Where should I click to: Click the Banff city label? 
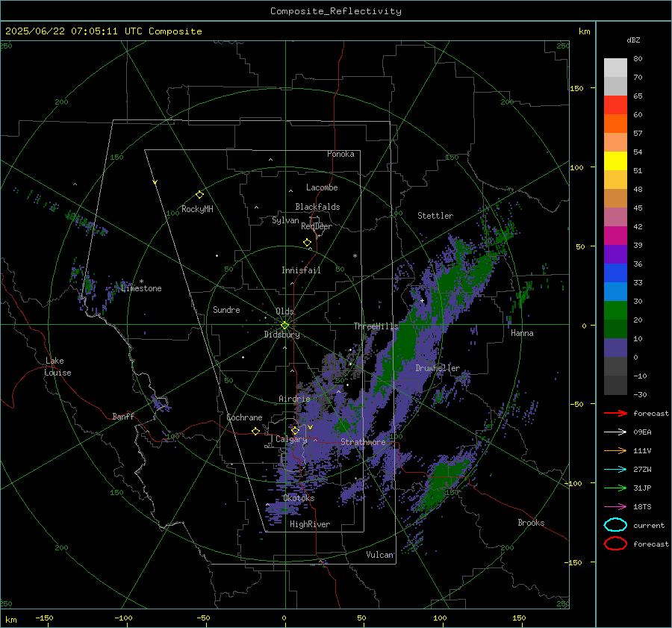click(x=123, y=417)
